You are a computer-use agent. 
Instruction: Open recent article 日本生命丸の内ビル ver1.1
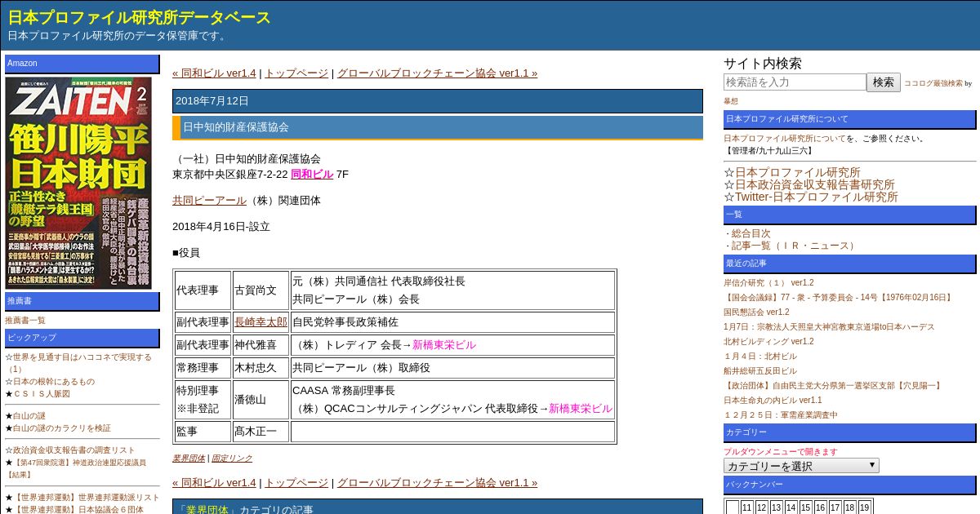[x=773, y=401]
